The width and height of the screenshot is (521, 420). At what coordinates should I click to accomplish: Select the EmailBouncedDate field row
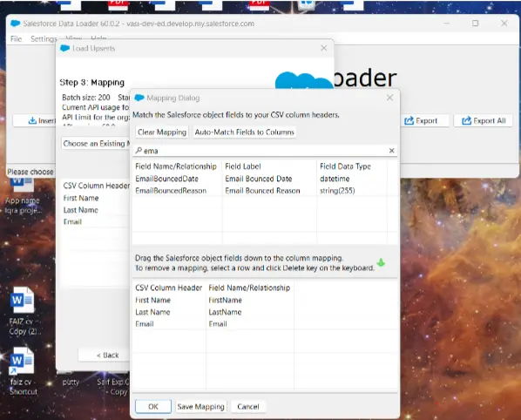click(265, 179)
